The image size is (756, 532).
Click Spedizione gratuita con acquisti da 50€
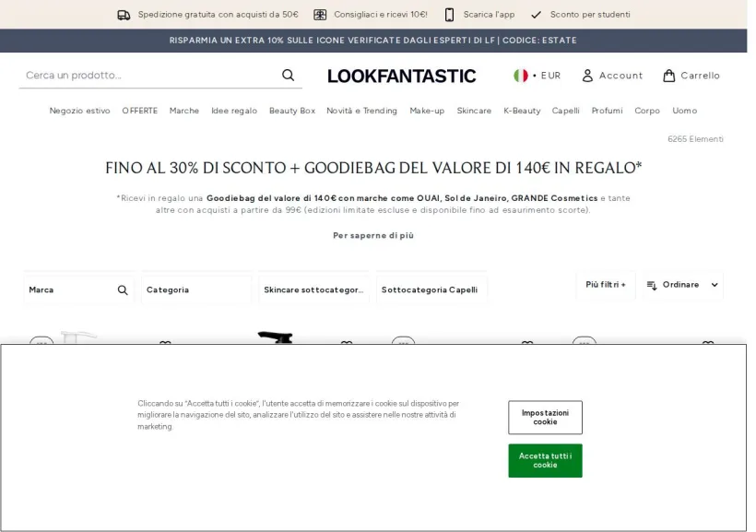click(x=218, y=15)
